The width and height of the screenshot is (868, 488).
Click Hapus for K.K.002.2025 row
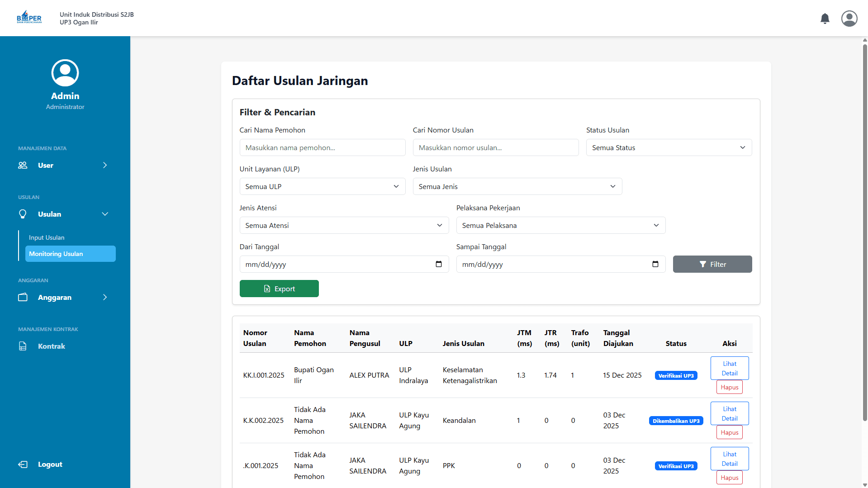730,432
